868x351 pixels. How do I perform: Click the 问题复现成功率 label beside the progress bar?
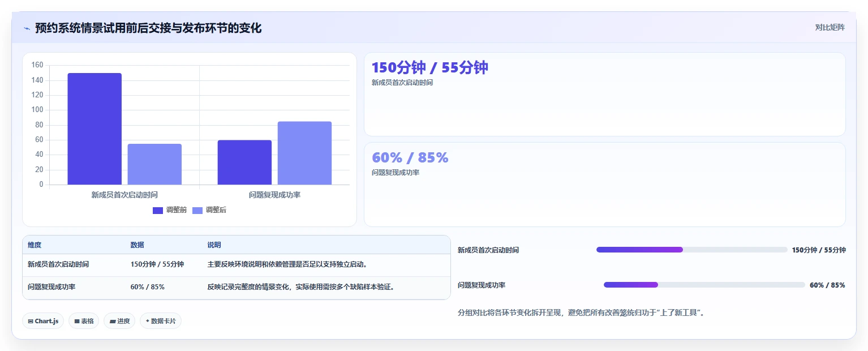482,285
